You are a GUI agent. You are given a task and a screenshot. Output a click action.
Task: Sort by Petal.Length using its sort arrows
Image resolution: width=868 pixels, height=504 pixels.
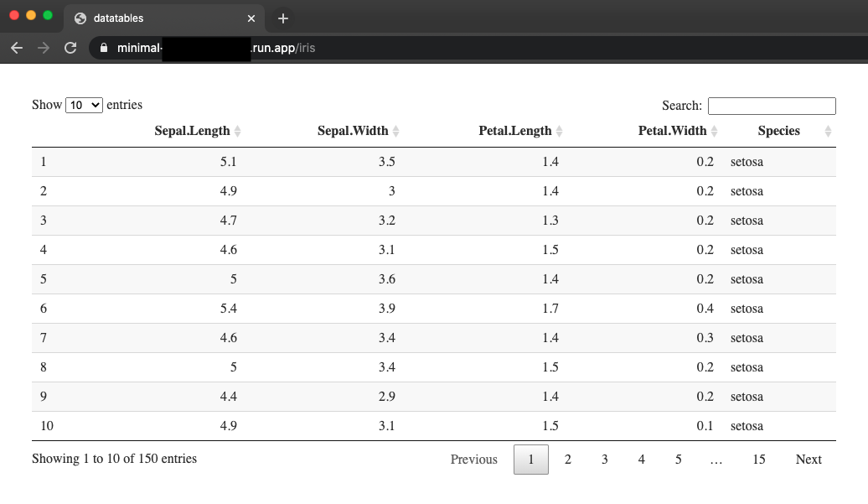click(x=559, y=132)
